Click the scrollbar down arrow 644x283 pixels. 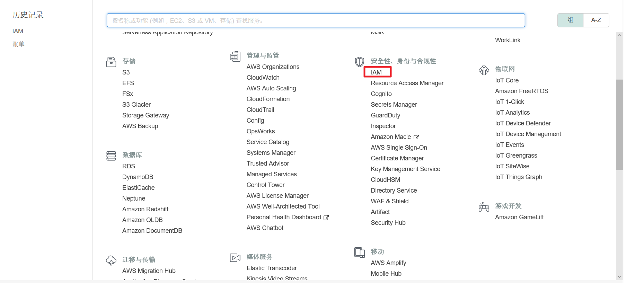pos(619,277)
